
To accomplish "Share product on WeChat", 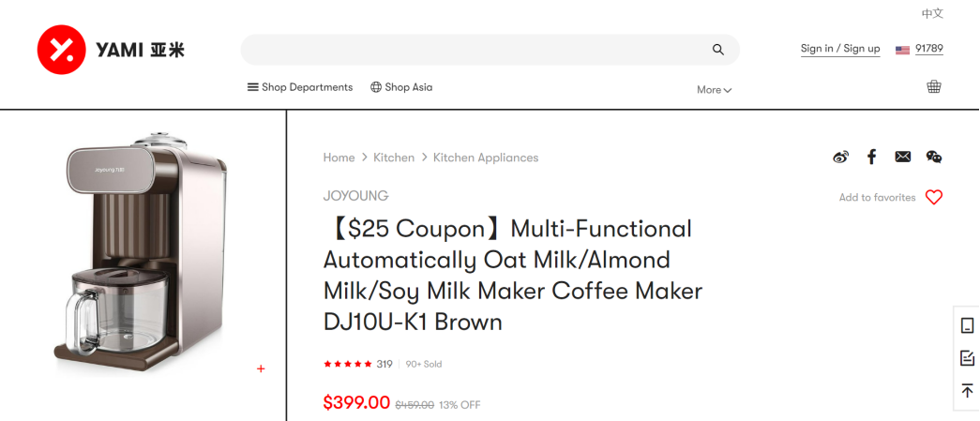I will tap(933, 157).
